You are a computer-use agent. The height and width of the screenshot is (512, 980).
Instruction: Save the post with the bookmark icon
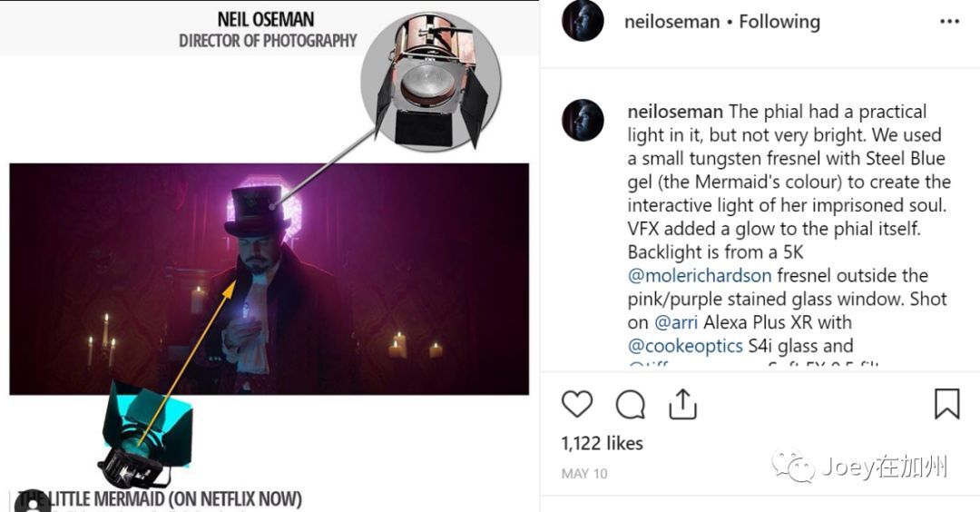pyautogui.click(x=946, y=404)
